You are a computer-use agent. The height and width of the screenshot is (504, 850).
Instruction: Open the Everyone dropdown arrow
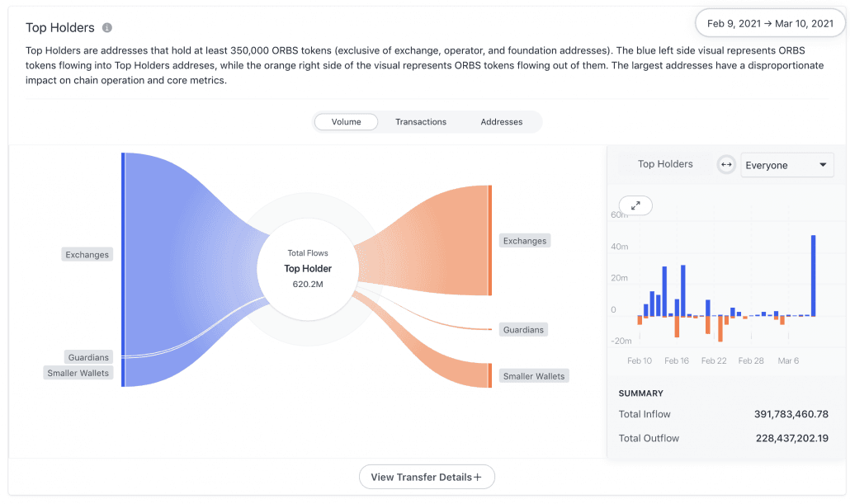(823, 165)
